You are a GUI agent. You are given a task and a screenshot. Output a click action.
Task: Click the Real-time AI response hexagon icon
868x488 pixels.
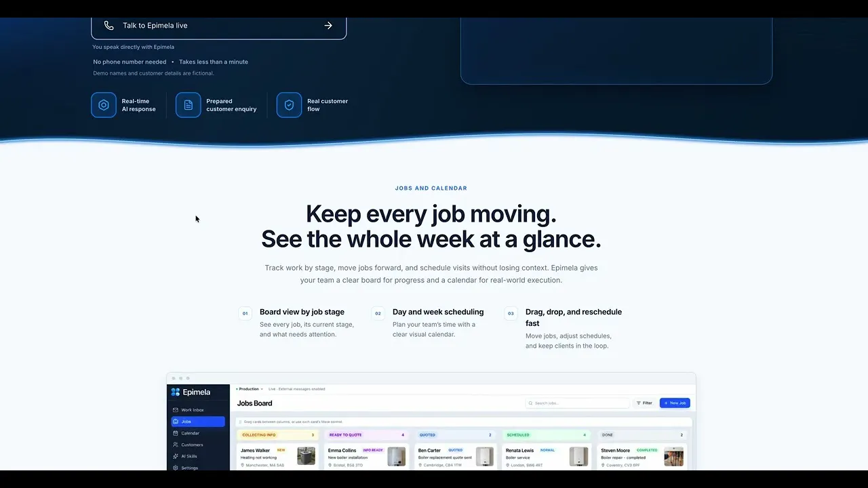[104, 105]
